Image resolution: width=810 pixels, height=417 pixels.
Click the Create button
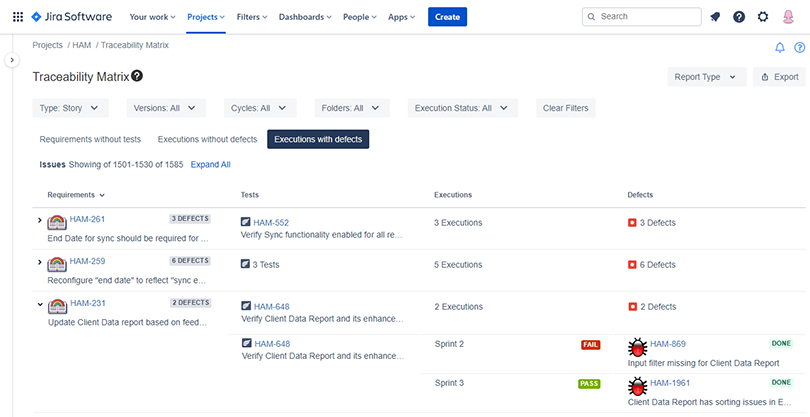pos(447,17)
